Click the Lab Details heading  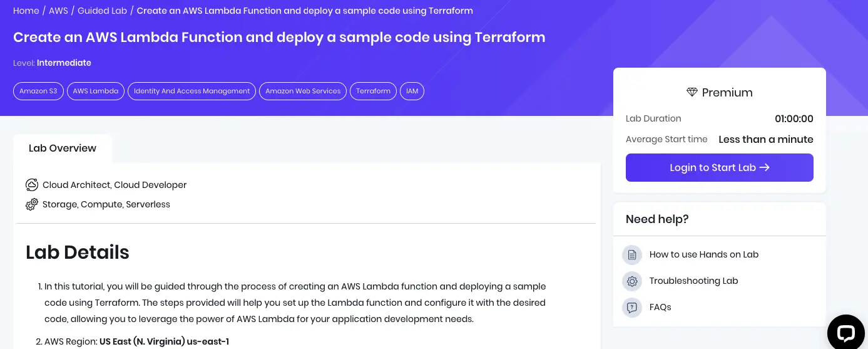click(x=78, y=252)
